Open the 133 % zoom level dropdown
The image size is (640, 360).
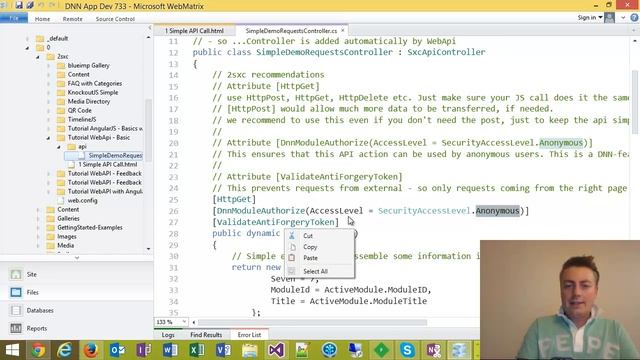point(184,322)
